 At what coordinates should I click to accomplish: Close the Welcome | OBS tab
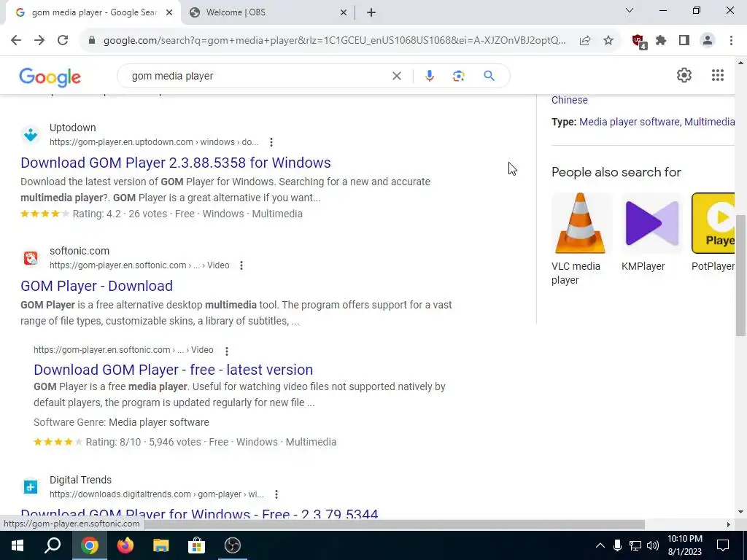point(344,13)
